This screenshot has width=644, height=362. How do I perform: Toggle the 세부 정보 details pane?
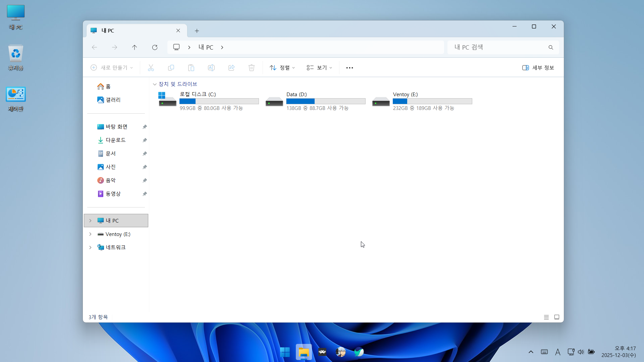pyautogui.click(x=538, y=68)
